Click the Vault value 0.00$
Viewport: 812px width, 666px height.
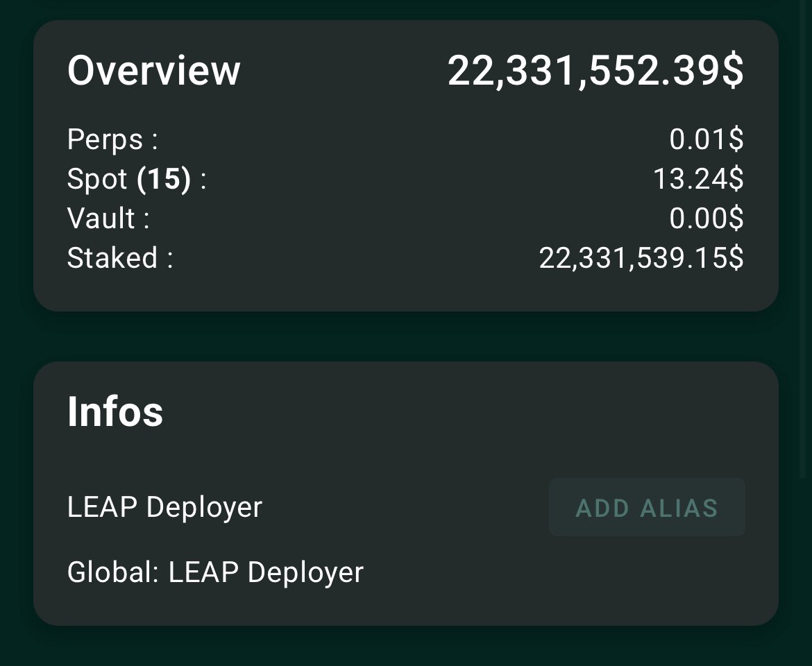coord(706,219)
